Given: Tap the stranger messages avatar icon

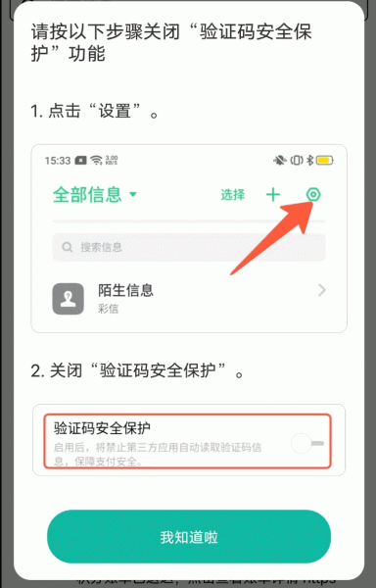Looking at the screenshot, I should tap(69, 299).
